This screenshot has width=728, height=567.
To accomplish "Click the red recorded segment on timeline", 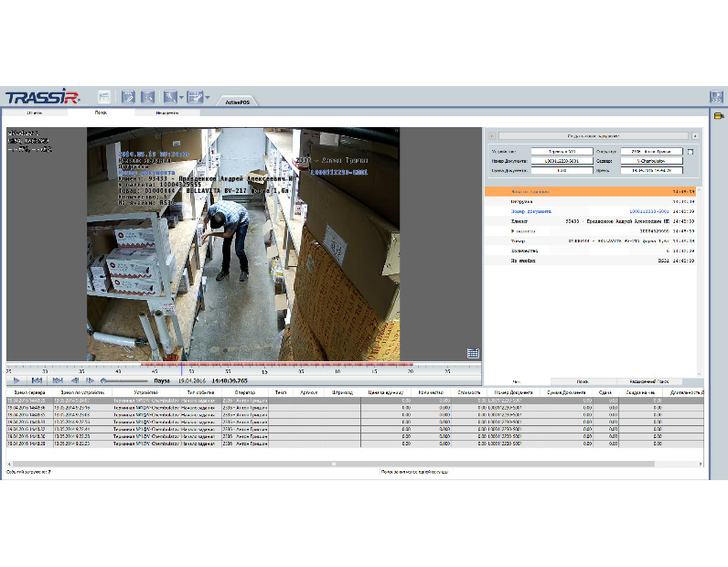I will [x=277, y=365].
